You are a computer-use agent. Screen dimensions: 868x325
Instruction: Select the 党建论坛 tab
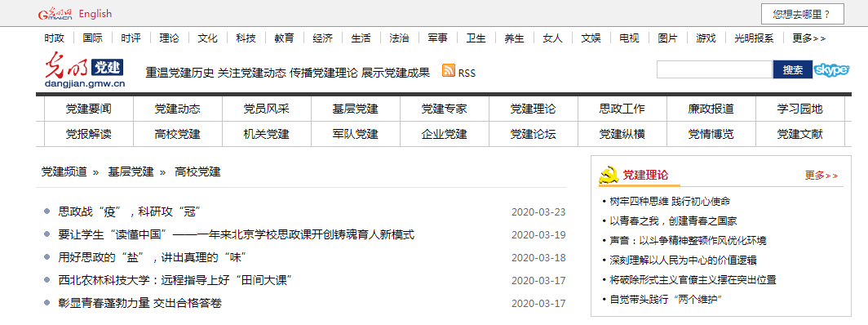pyautogui.click(x=534, y=134)
